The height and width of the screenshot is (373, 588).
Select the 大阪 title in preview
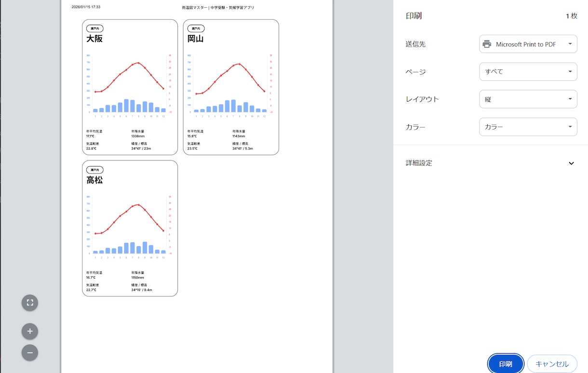[94, 39]
